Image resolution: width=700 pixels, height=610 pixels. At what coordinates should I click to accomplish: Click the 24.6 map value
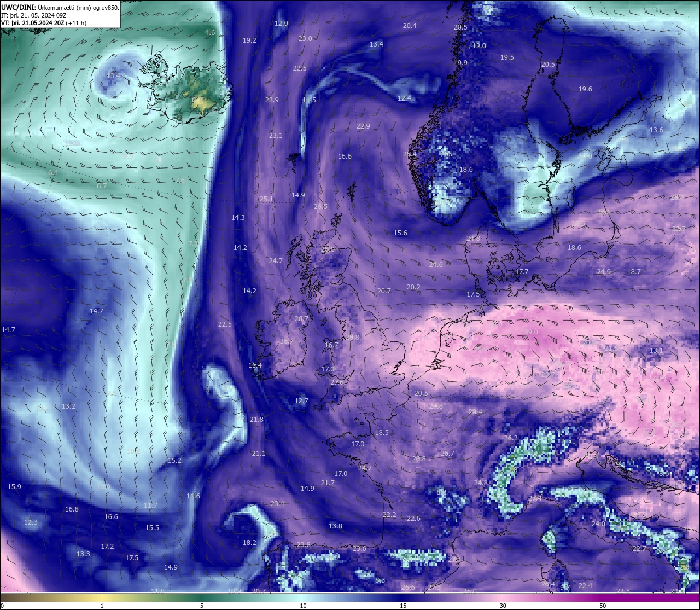tap(436, 265)
